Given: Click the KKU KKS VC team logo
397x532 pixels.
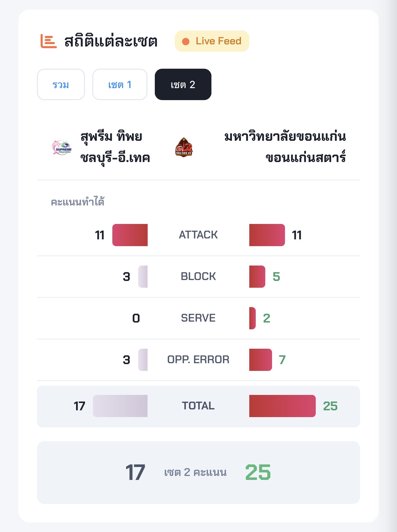Looking at the screenshot, I should (x=184, y=147).
